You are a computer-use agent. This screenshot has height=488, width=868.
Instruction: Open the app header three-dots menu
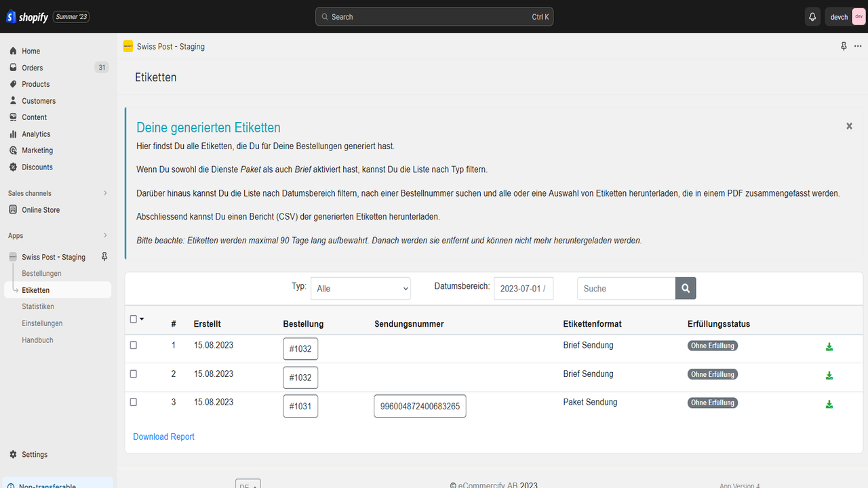pyautogui.click(x=858, y=46)
